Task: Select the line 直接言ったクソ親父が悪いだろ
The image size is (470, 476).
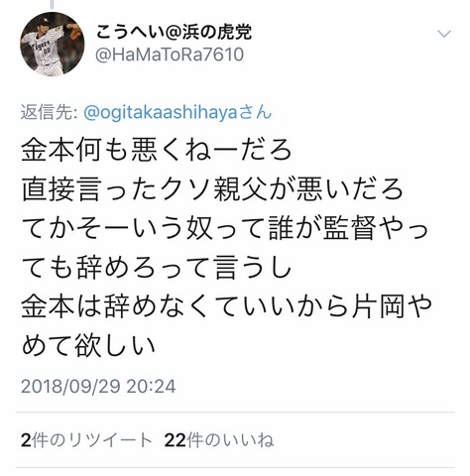Action: point(212,190)
